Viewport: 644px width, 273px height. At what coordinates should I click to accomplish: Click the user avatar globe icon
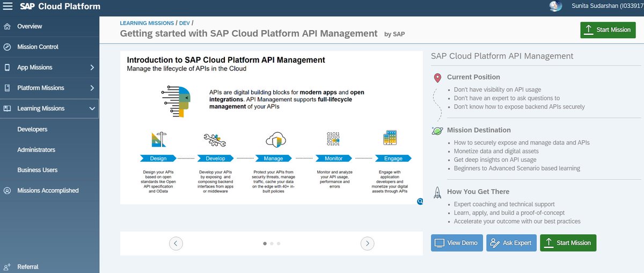pyautogui.click(x=556, y=6)
